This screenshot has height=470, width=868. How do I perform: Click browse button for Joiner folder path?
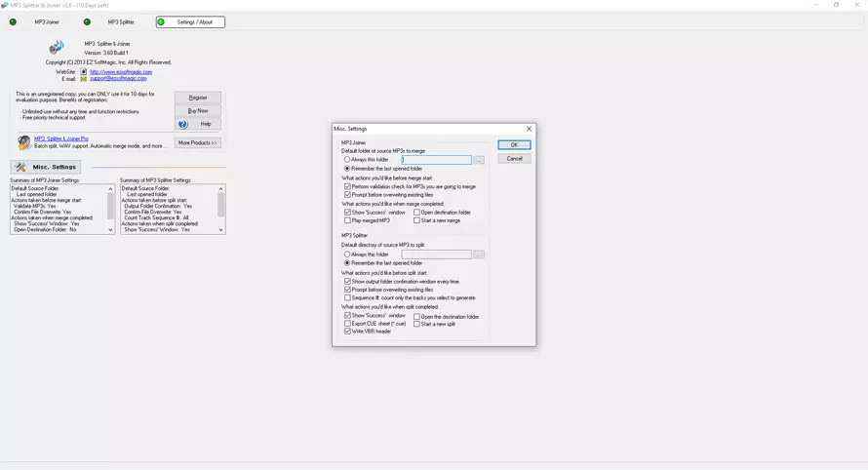[480, 160]
